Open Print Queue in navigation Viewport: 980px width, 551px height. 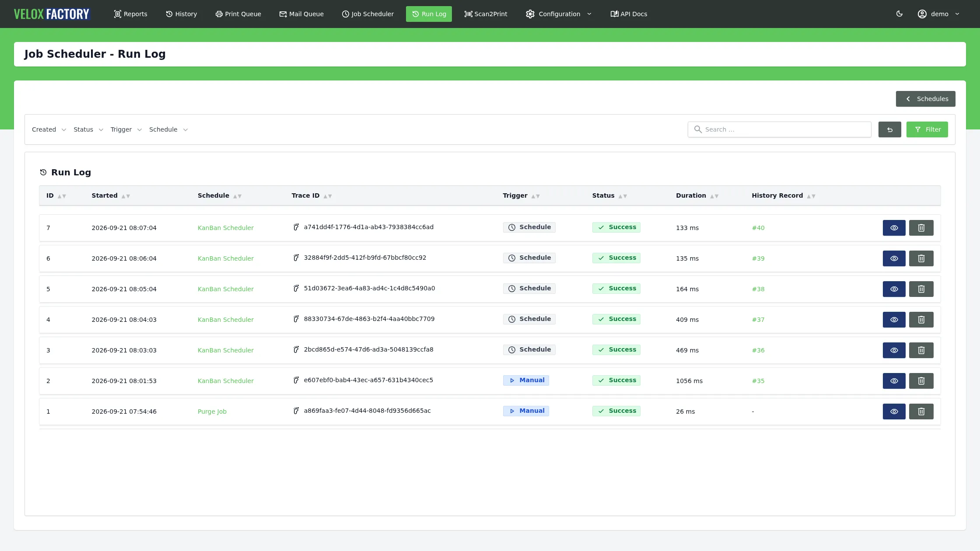point(238,14)
